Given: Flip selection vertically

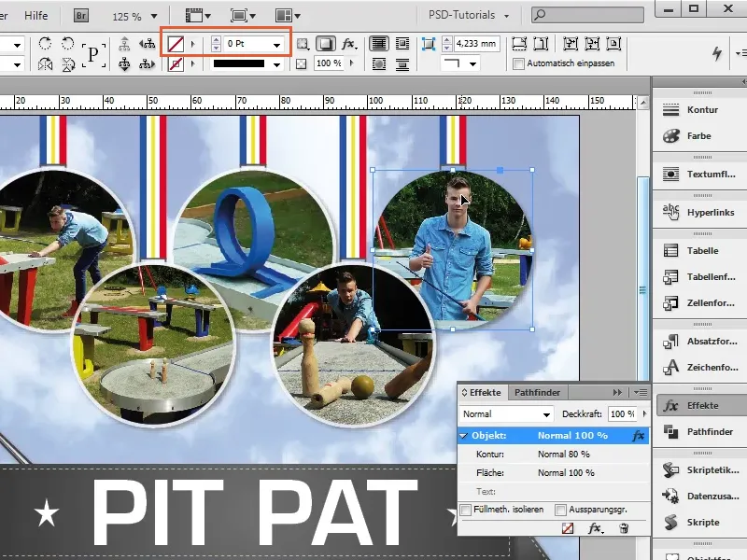Looking at the screenshot, I should point(68,63).
